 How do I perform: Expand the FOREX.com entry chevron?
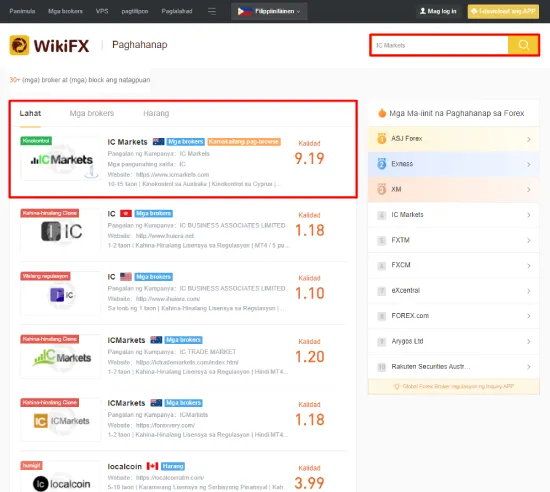pyautogui.click(x=528, y=316)
